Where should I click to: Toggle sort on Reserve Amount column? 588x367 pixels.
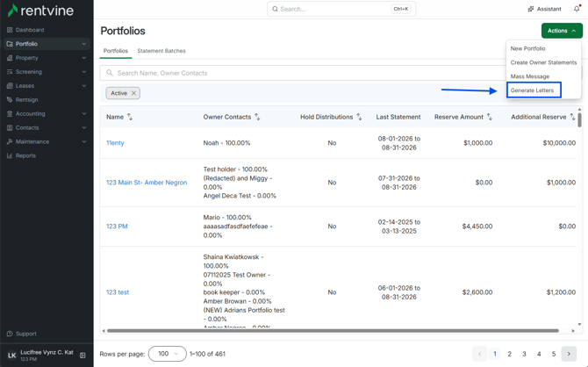point(490,117)
